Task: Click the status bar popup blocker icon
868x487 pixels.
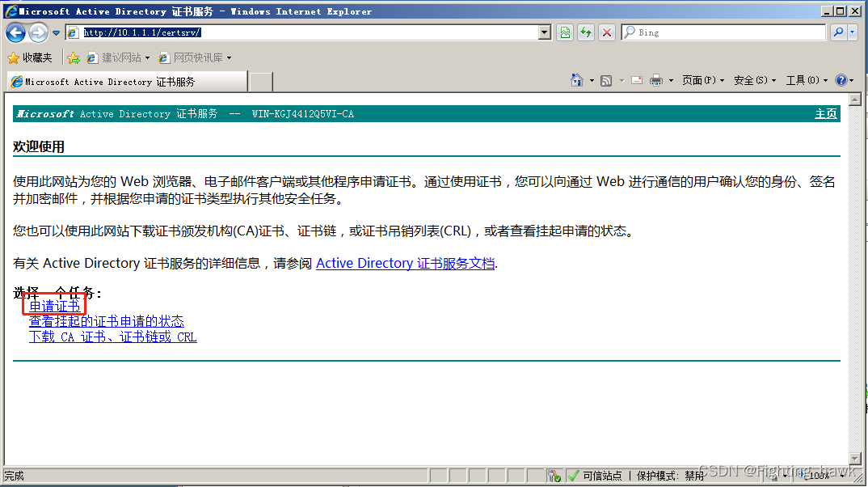Action: click(554, 476)
